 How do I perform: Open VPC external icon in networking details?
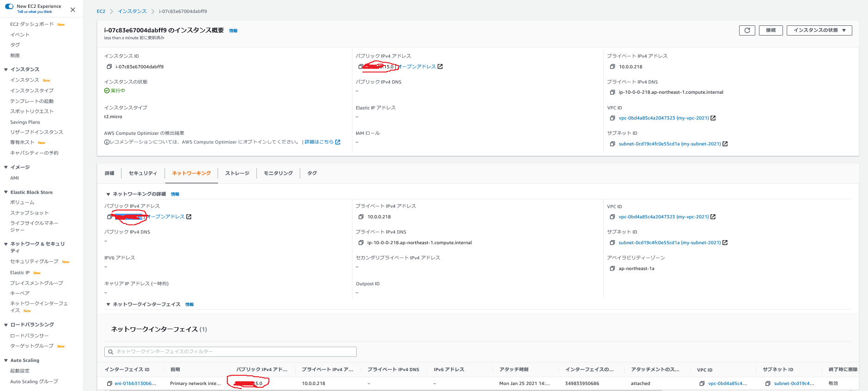[x=713, y=217]
